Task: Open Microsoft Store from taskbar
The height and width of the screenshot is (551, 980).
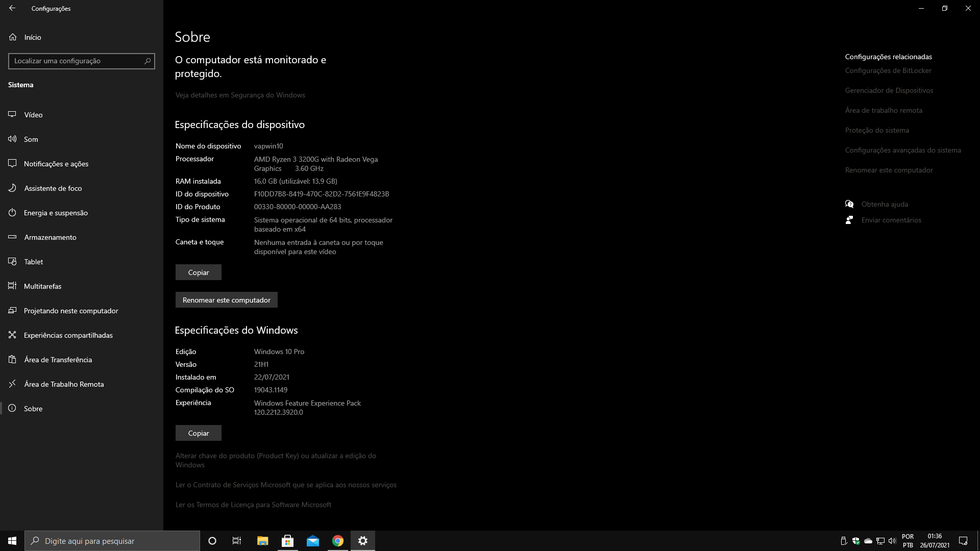Action: [x=288, y=541]
